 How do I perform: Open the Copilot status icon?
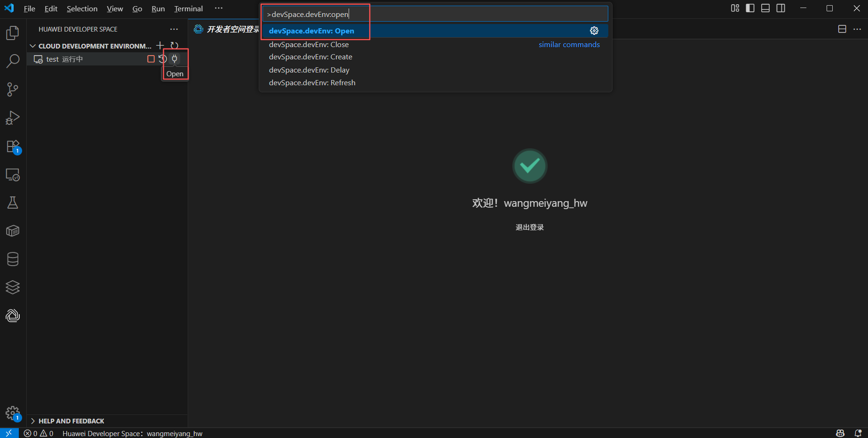840,433
